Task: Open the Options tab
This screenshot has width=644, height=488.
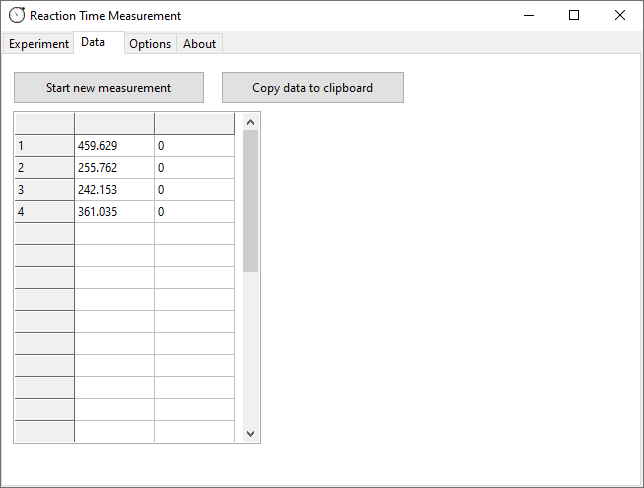Action: tap(150, 44)
